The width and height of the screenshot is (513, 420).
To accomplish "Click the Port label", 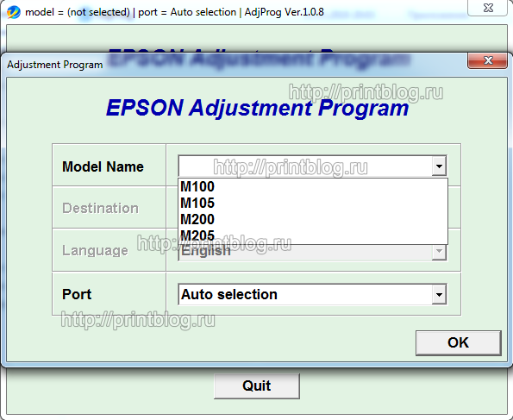I will [x=77, y=294].
